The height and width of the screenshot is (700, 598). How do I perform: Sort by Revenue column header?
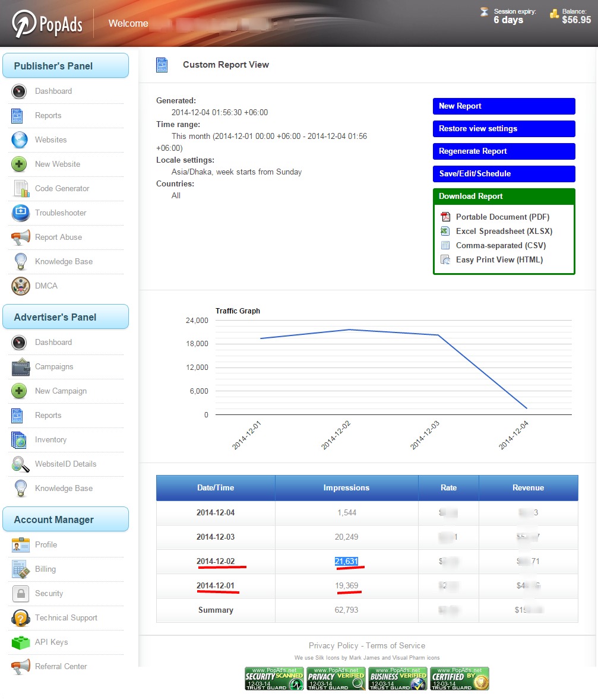point(529,488)
